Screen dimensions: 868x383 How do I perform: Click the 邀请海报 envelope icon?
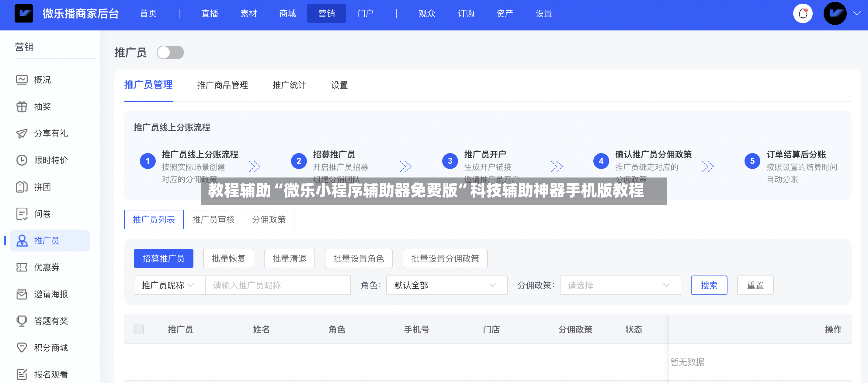click(22, 294)
